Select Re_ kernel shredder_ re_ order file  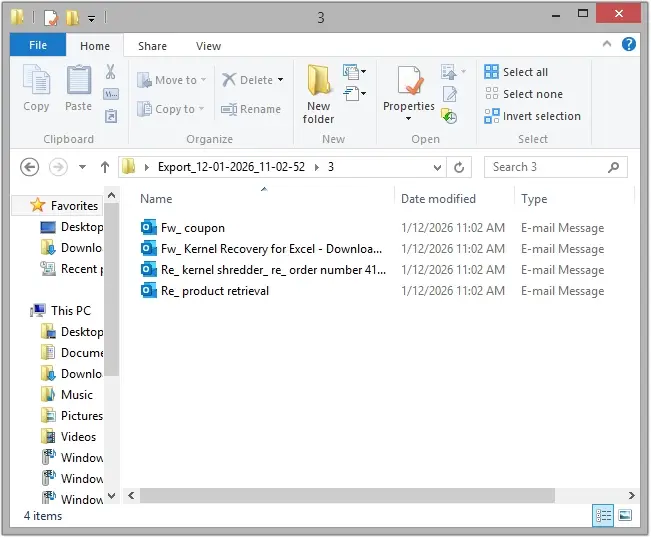[x=263, y=270]
